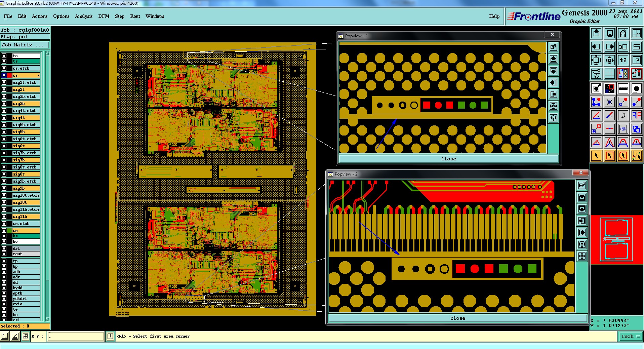
Task: Select the plain black arrow select tool
Action: [x=596, y=156]
